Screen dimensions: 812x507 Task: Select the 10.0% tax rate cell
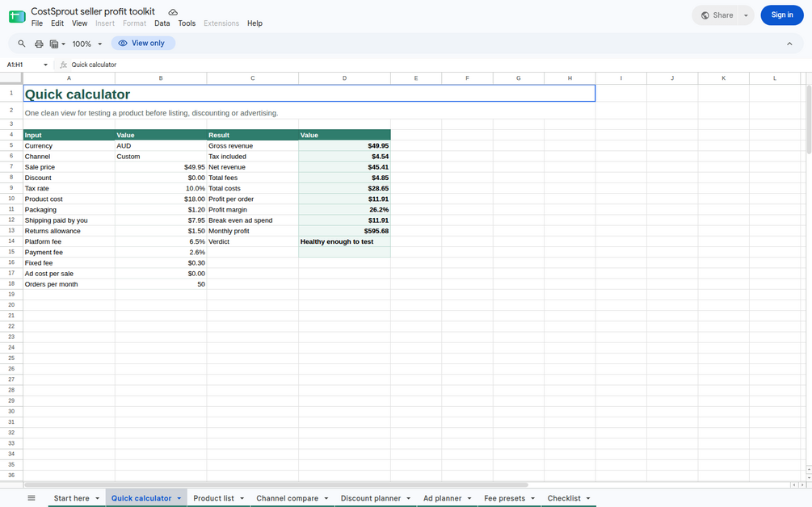pos(161,188)
